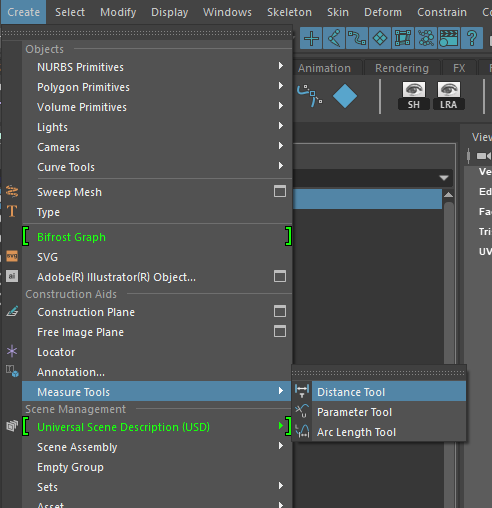Tear off Measure Tools submenu dotted bar
The height and width of the screenshot is (508, 492).
(x=379, y=373)
